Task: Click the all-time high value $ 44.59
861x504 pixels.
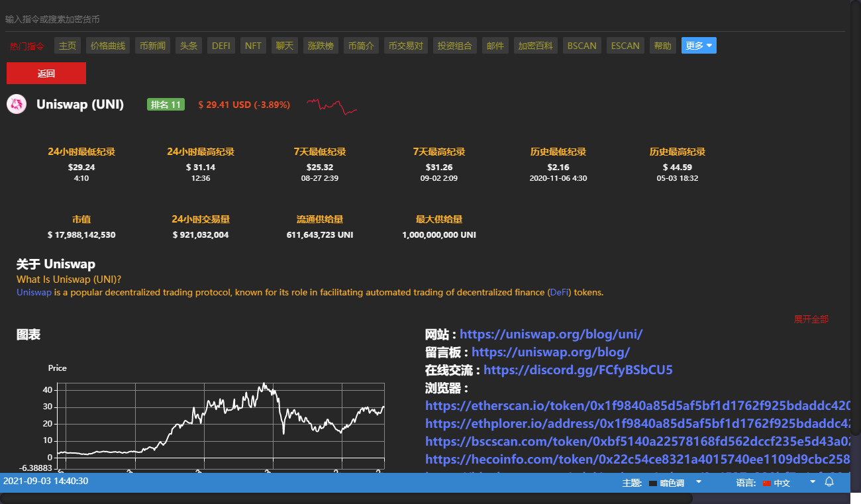Action: (678, 168)
